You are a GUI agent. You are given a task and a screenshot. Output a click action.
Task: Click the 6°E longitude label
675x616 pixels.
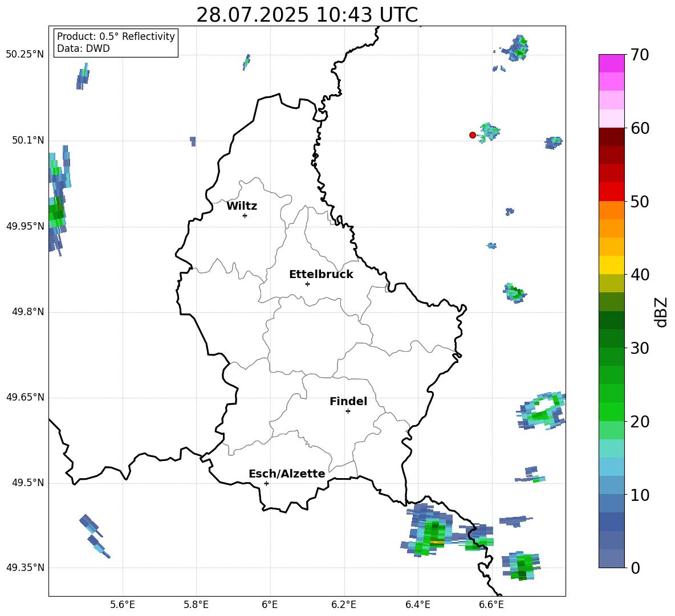coord(270,605)
